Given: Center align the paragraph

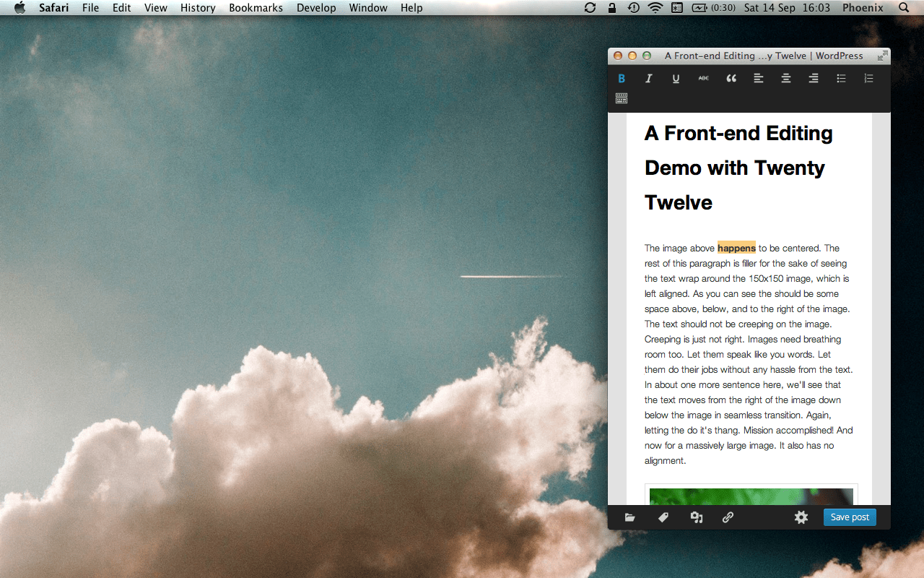Looking at the screenshot, I should [x=786, y=78].
